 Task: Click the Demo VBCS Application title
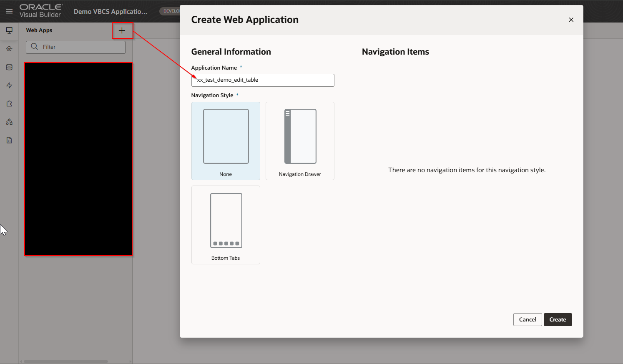click(x=111, y=12)
